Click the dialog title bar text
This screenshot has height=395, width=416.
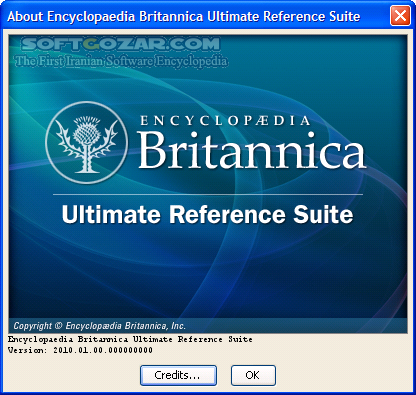coord(184,16)
